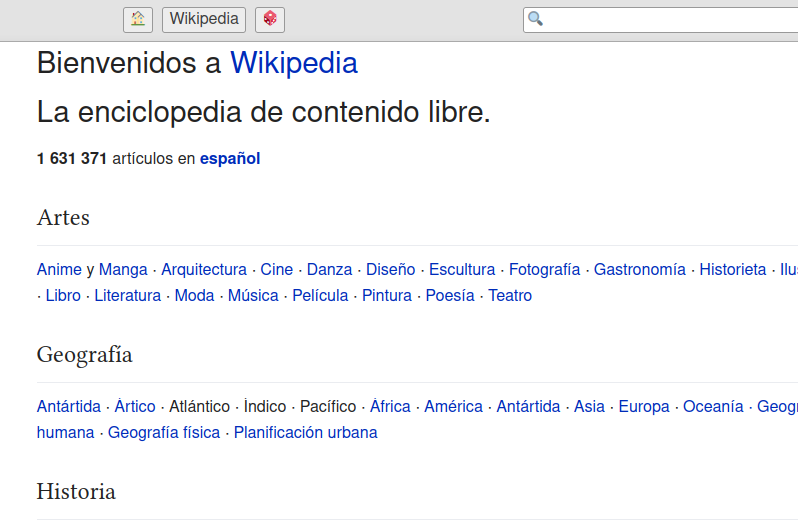
Task: Open the Historieta link
Action: coord(733,269)
